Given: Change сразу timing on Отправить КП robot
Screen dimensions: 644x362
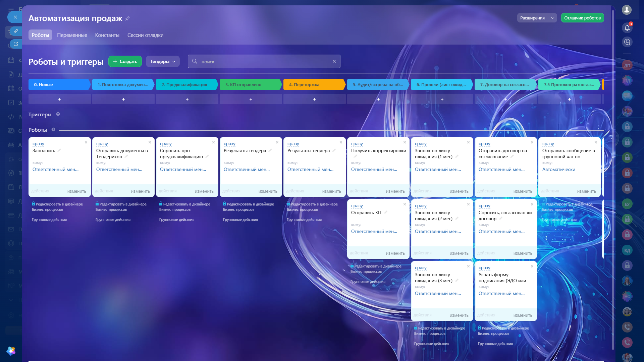Looking at the screenshot, I should coord(357,205).
